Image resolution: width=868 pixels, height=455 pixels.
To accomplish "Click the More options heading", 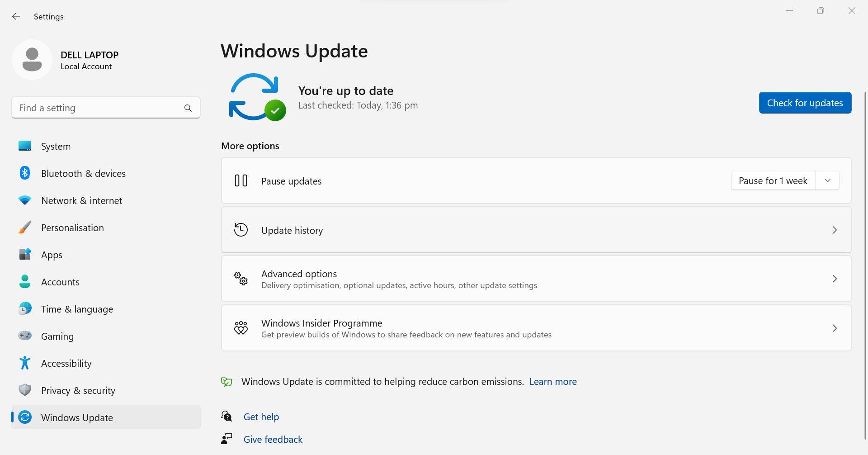I will point(250,146).
